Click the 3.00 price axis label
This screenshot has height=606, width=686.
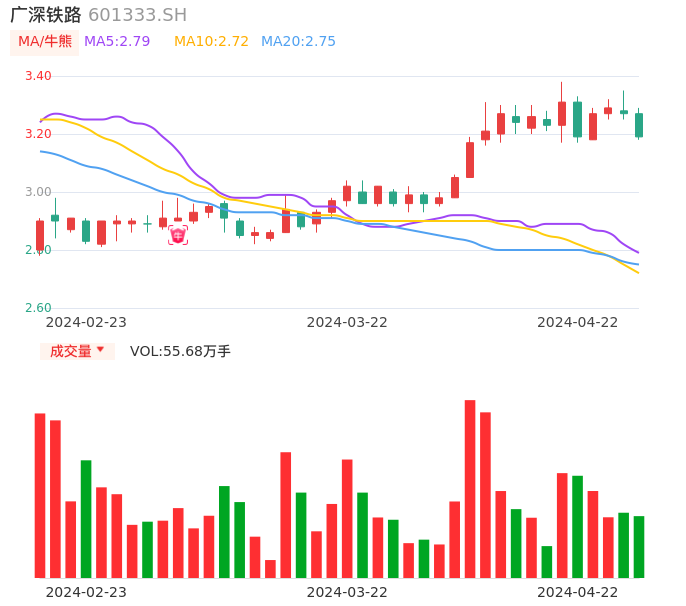pyautogui.click(x=38, y=192)
